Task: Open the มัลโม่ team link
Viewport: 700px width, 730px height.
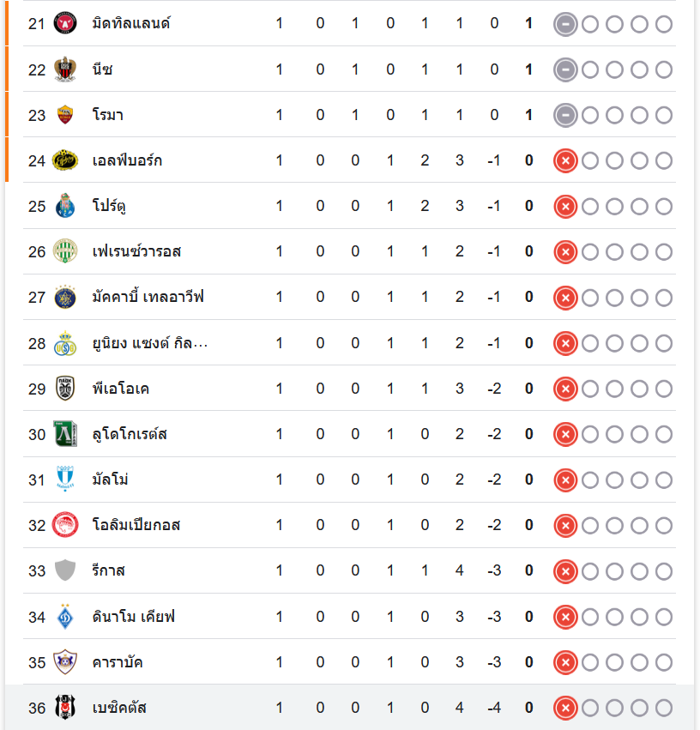Action: 111,480
